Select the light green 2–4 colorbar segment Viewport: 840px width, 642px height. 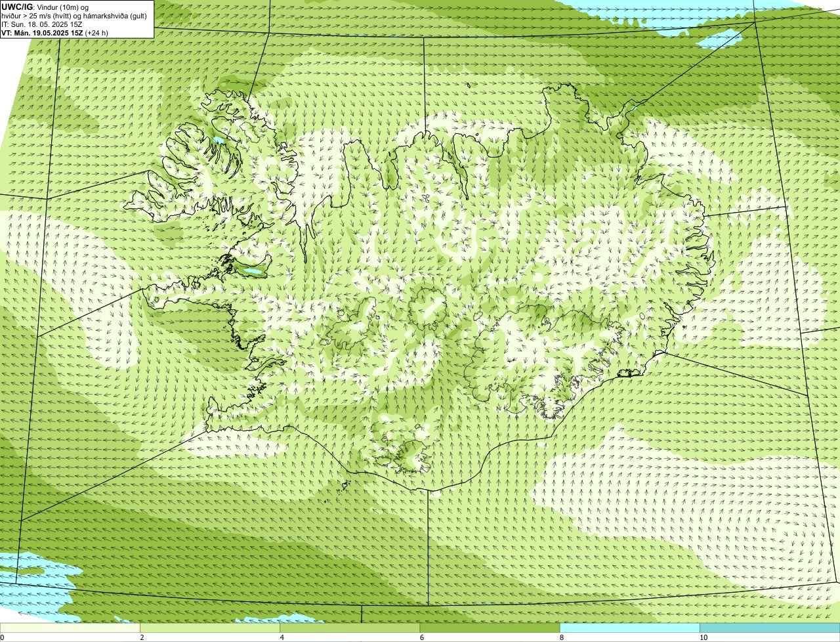[x=210, y=628]
